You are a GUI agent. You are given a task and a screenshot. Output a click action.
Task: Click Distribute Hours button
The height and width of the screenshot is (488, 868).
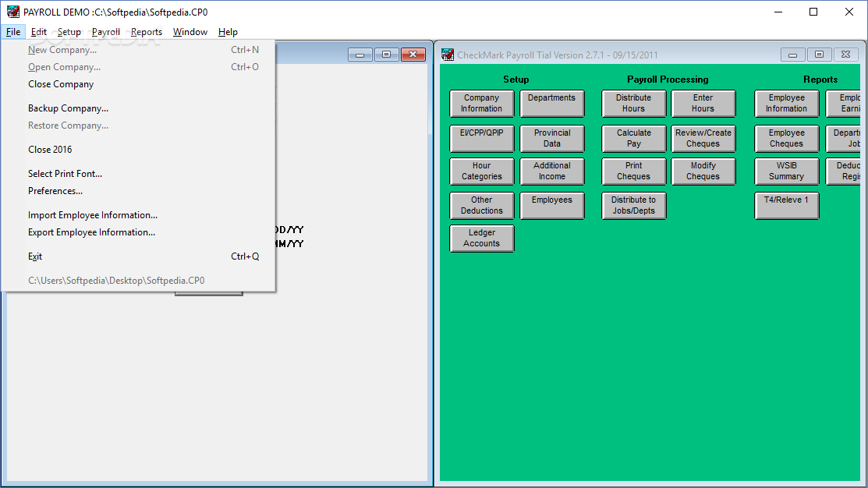click(634, 104)
